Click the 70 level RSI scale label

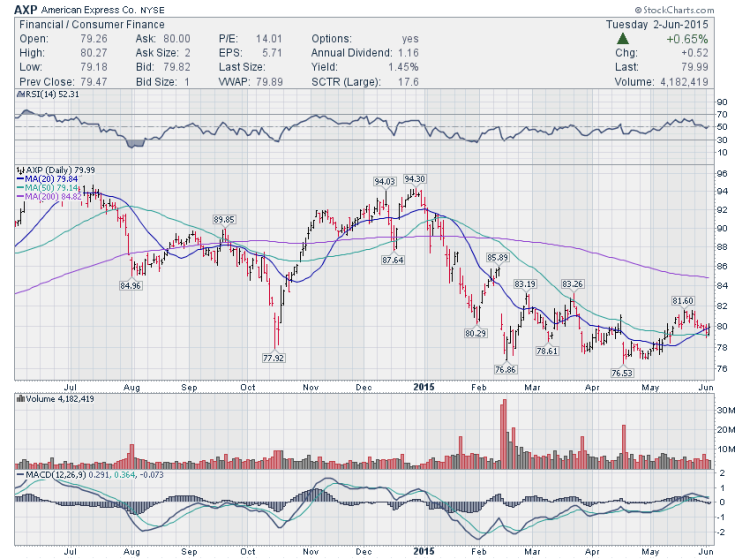click(722, 114)
